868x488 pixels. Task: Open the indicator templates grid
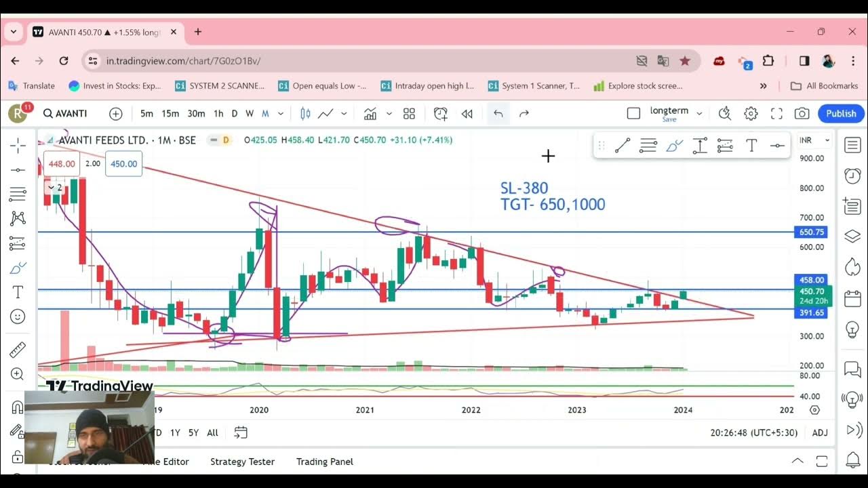coord(409,113)
